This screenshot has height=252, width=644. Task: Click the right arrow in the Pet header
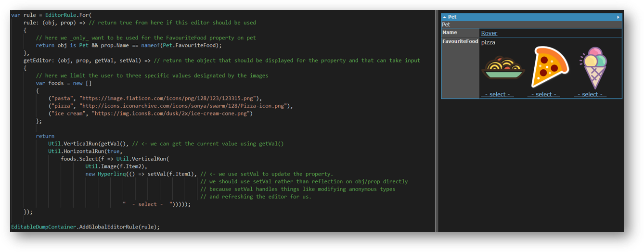click(x=618, y=17)
